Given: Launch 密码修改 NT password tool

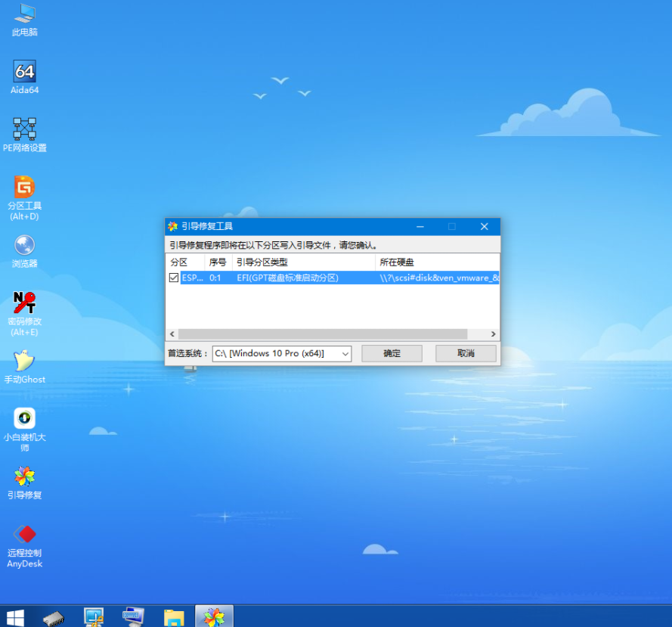Looking at the screenshot, I should tap(25, 303).
